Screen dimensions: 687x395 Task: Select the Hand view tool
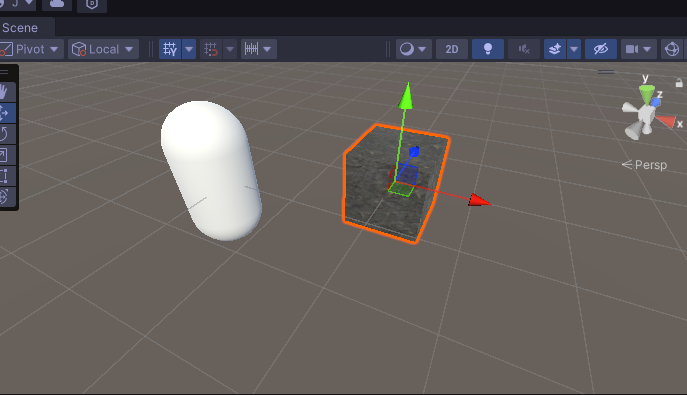(x=5, y=92)
